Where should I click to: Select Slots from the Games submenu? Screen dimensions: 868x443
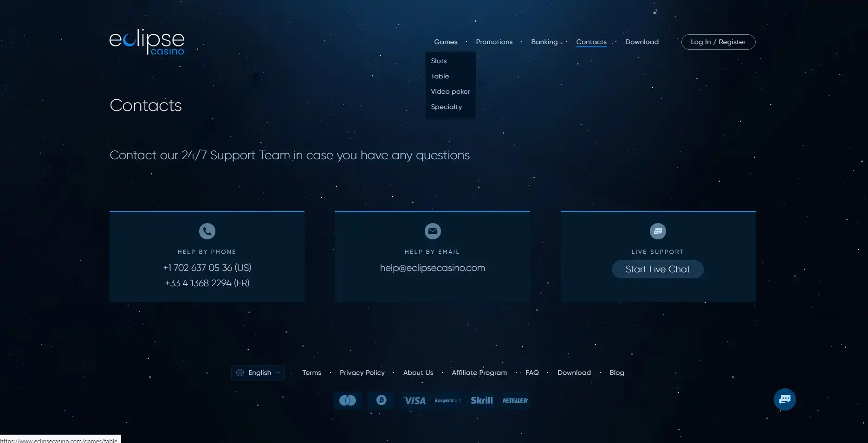coord(439,61)
